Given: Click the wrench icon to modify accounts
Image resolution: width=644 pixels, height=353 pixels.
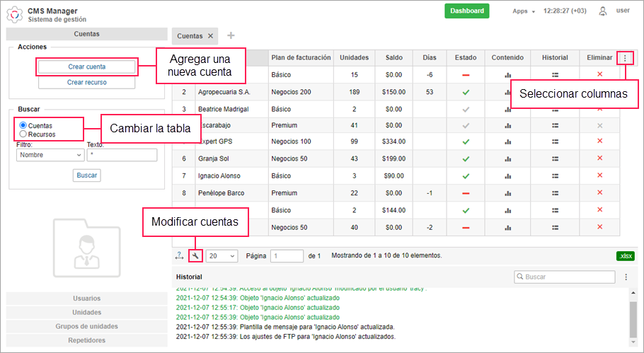Looking at the screenshot, I should (195, 255).
